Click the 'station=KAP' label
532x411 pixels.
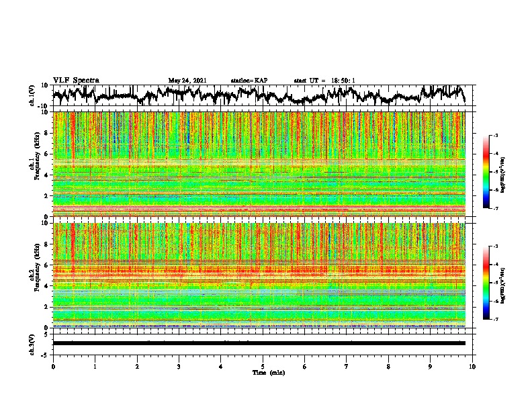pyautogui.click(x=249, y=81)
